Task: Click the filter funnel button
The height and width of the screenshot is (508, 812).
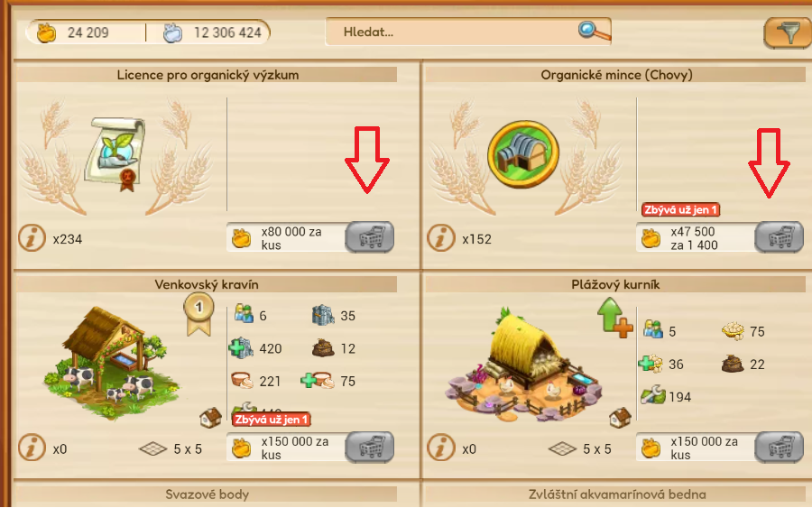Action: point(788,33)
